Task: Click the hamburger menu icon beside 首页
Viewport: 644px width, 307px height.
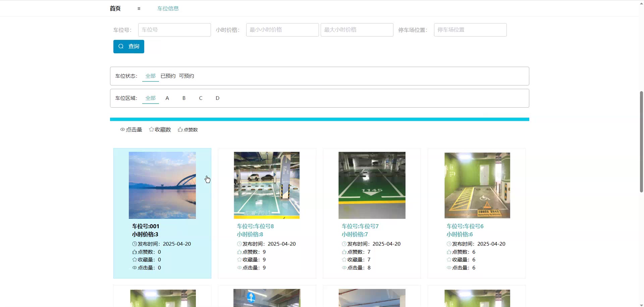Action: [139, 9]
